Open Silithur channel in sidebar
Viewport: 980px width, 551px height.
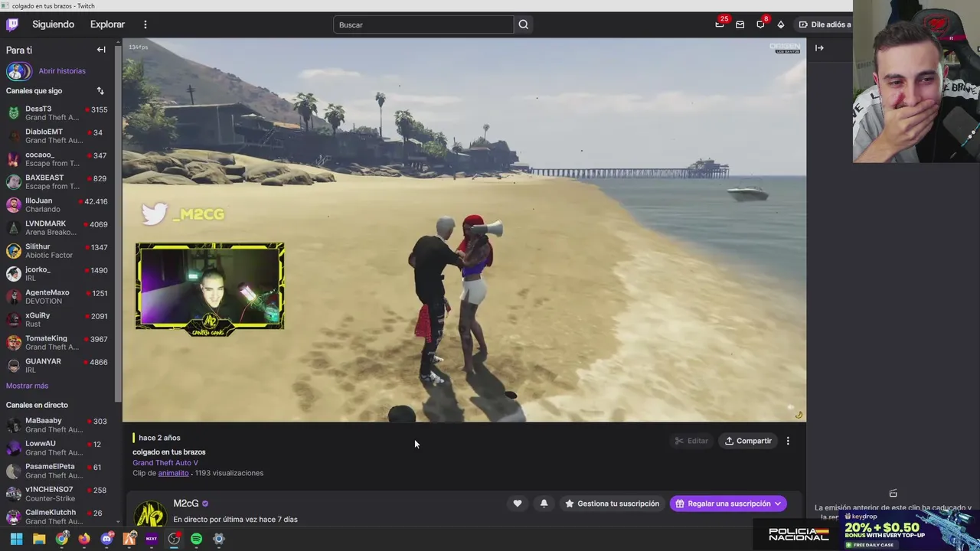pyautogui.click(x=57, y=251)
